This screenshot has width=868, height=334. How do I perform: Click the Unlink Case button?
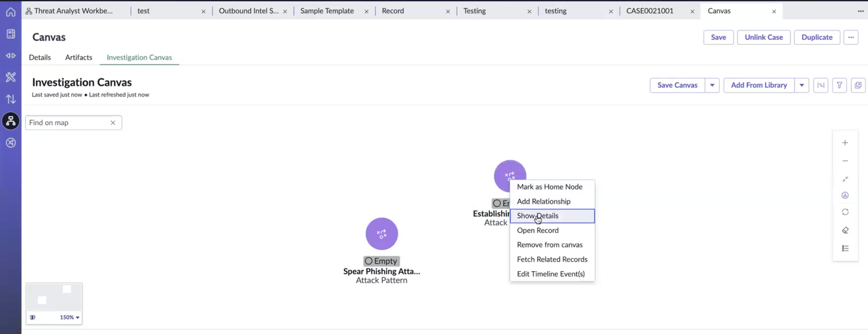point(764,37)
